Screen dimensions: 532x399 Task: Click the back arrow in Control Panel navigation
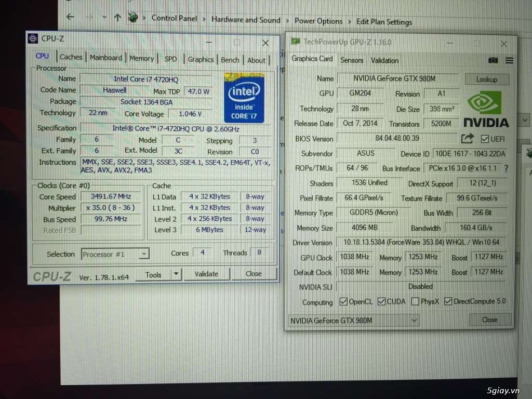(x=70, y=17)
